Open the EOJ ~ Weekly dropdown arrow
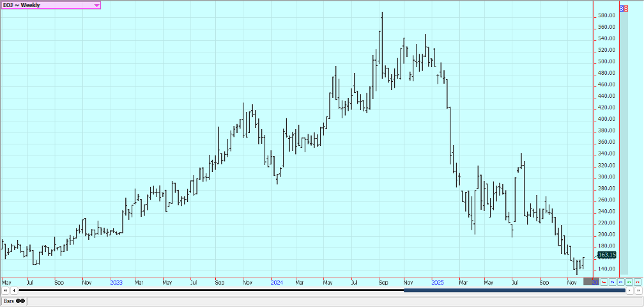This screenshot has width=644, height=307. (x=96, y=5)
